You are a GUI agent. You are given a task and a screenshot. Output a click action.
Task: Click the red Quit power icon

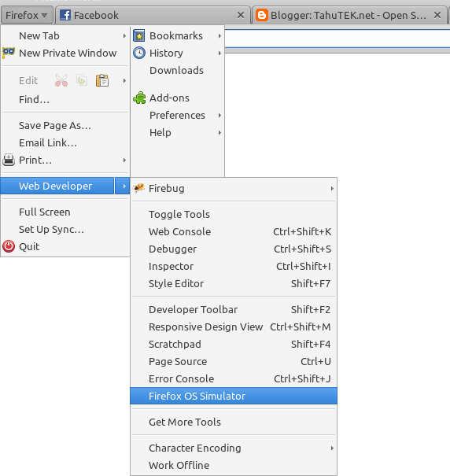9,246
